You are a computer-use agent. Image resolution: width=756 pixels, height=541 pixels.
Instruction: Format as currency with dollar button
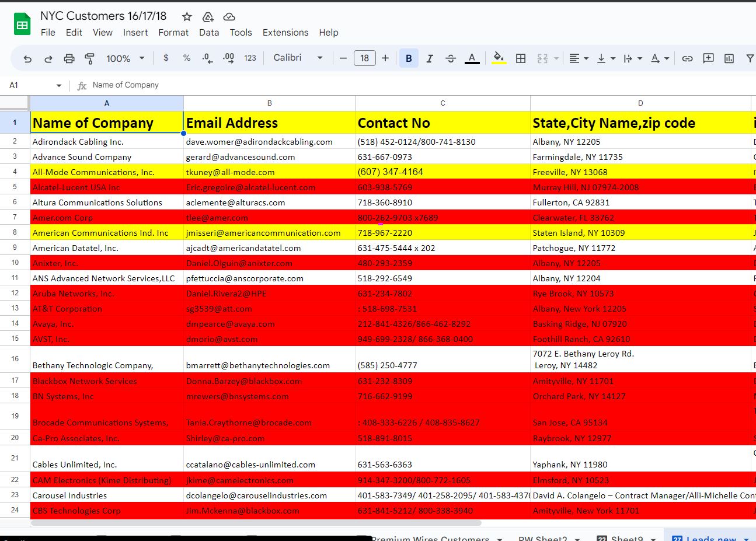click(166, 58)
